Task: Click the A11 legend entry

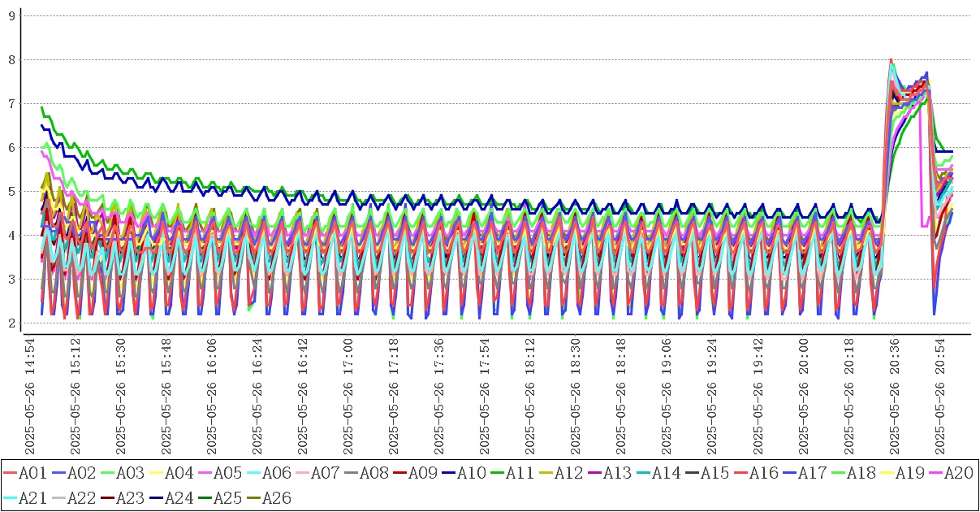Action: coord(520,472)
